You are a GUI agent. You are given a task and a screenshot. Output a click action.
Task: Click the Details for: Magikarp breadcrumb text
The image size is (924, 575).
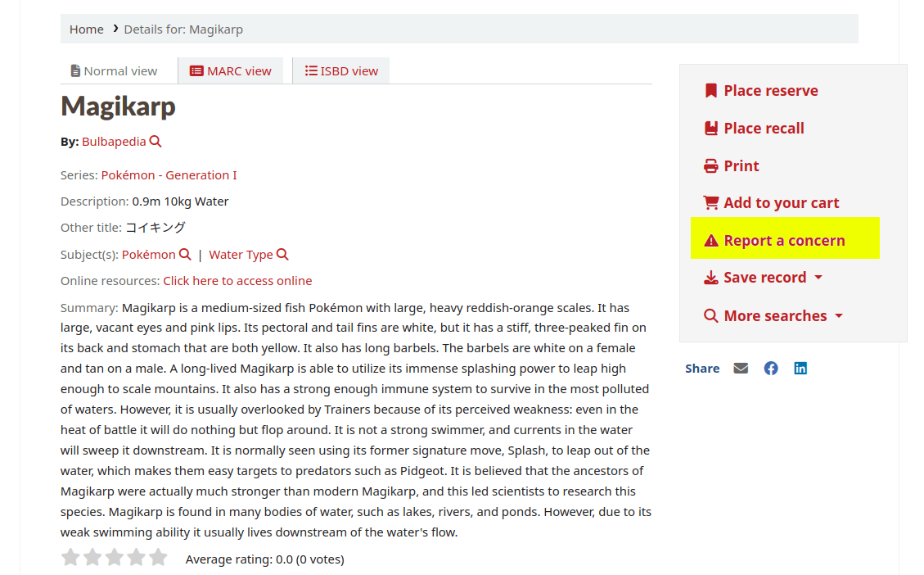point(183,29)
